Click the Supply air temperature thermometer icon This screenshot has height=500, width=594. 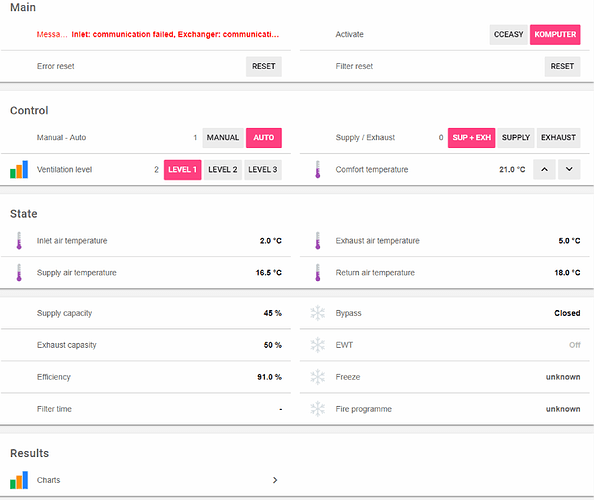pos(19,272)
